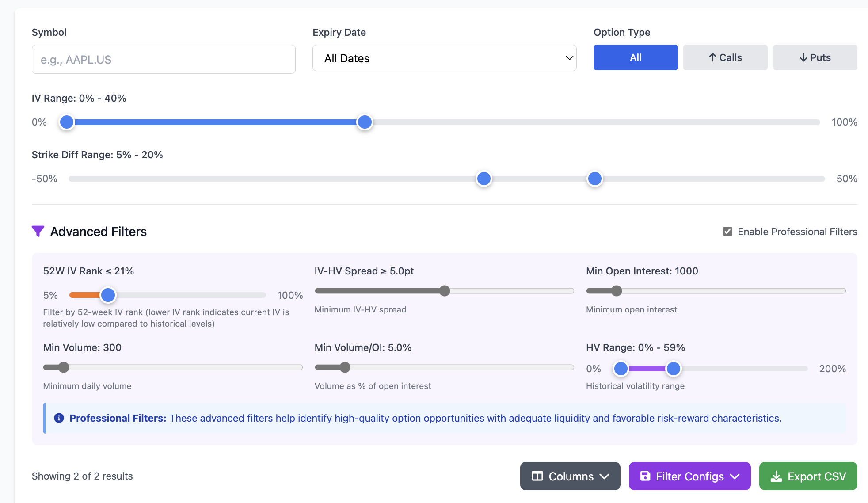The height and width of the screenshot is (503, 868).
Task: Click the HV Range lower slider handle
Action: (x=621, y=369)
